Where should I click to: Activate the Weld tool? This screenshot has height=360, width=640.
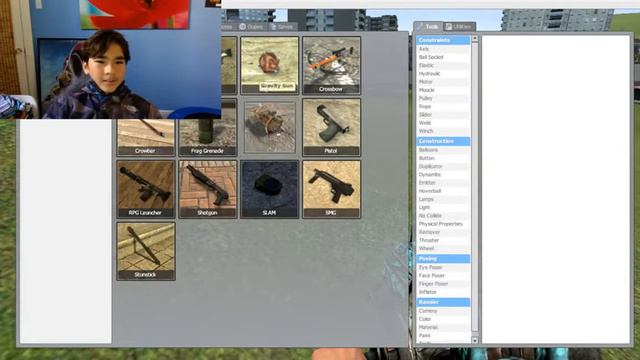click(x=443, y=123)
